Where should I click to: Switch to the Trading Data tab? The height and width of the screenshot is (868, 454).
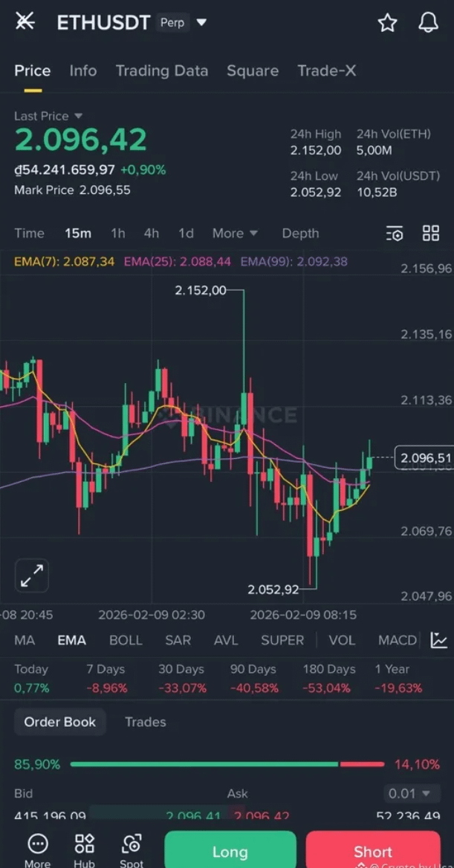161,71
